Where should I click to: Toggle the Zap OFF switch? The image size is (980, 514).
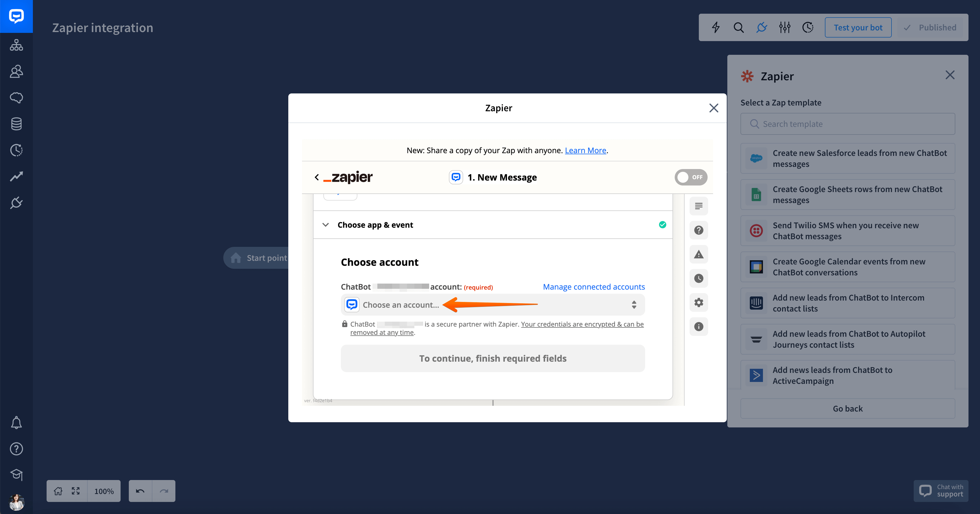pyautogui.click(x=691, y=177)
